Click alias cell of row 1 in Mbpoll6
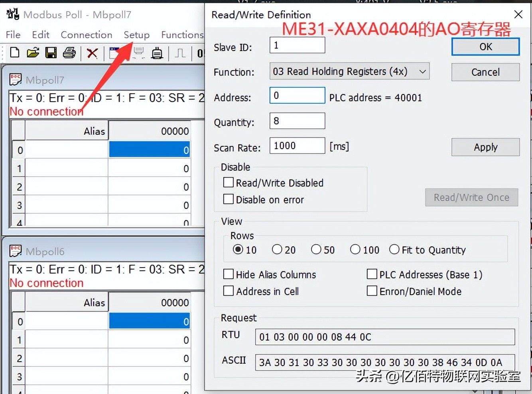Screen dimensions: 532x394 (x=67, y=340)
